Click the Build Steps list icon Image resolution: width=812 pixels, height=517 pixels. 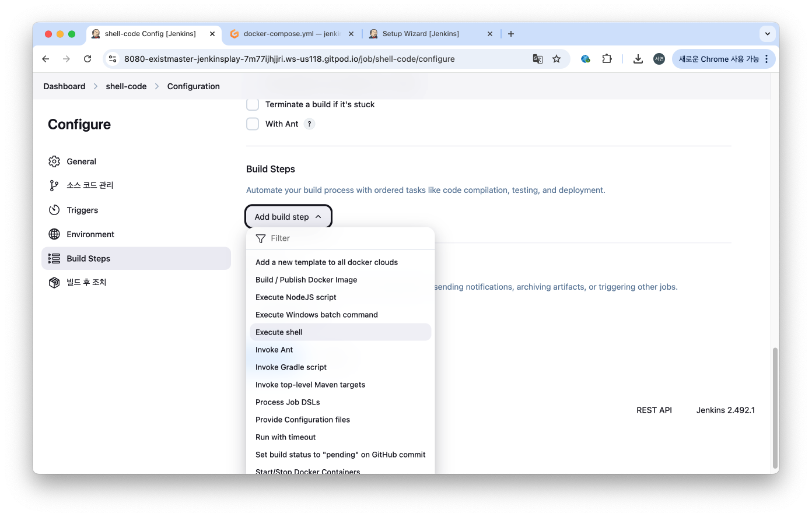click(x=54, y=258)
